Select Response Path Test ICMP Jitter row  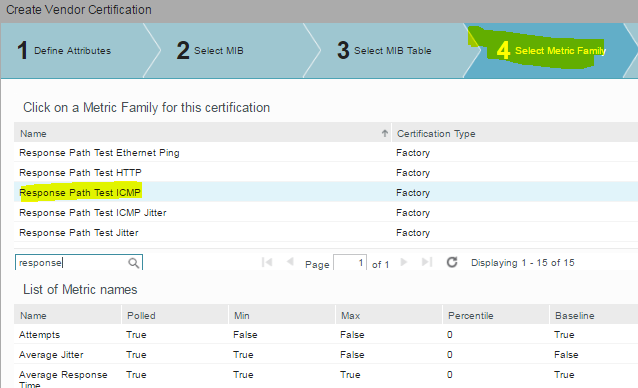tap(326, 212)
